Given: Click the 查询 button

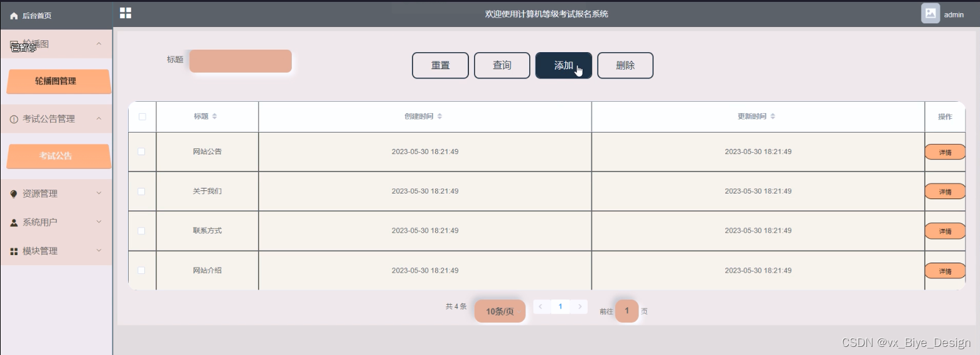Looking at the screenshot, I should [502, 65].
